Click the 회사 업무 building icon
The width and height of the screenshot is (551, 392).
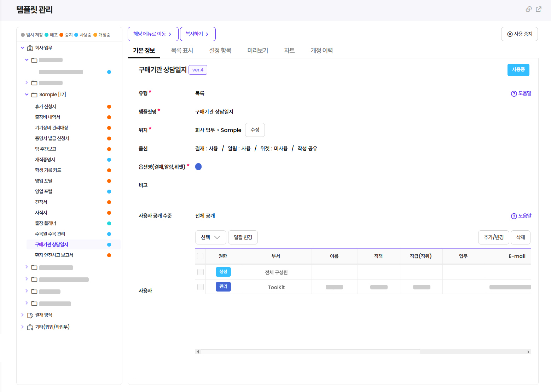[30, 48]
